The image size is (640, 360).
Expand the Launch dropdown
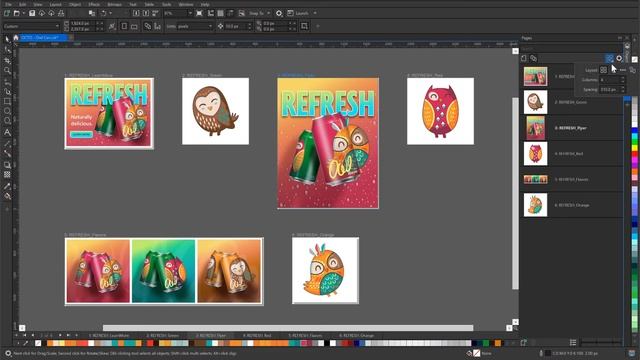(x=315, y=13)
